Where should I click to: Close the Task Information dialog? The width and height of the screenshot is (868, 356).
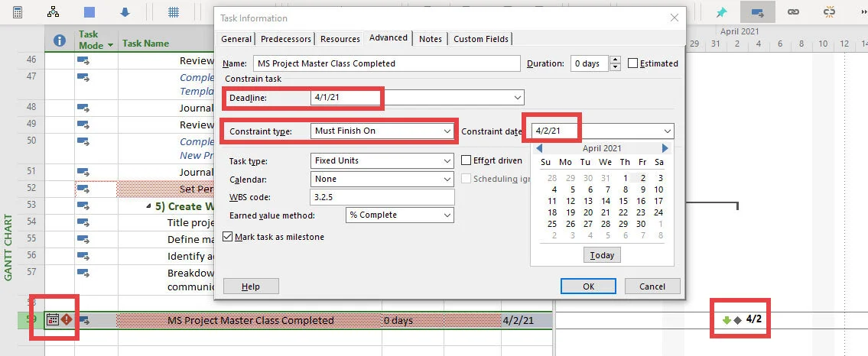pos(675,18)
